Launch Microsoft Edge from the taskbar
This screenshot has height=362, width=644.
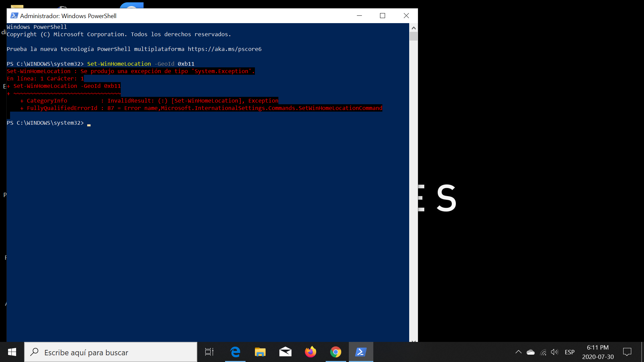coord(235,352)
